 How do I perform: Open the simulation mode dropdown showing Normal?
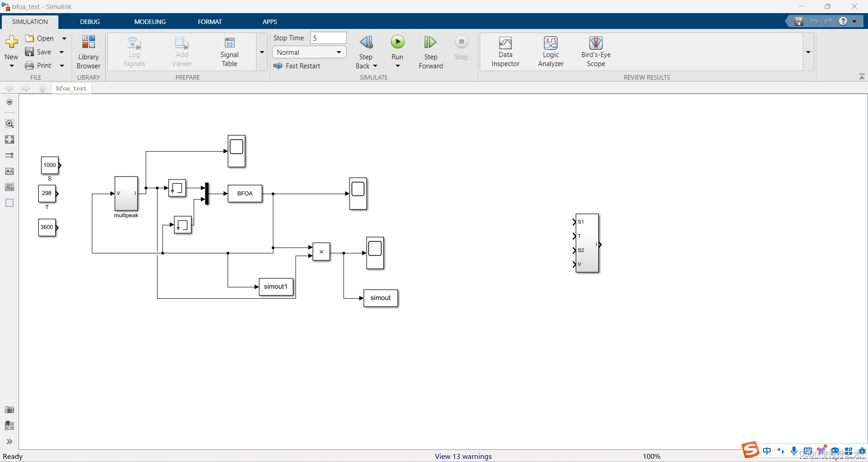[x=309, y=52]
